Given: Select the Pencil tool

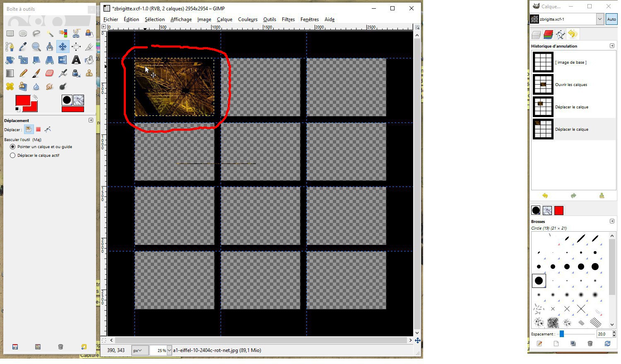Looking at the screenshot, I should click(x=23, y=73).
